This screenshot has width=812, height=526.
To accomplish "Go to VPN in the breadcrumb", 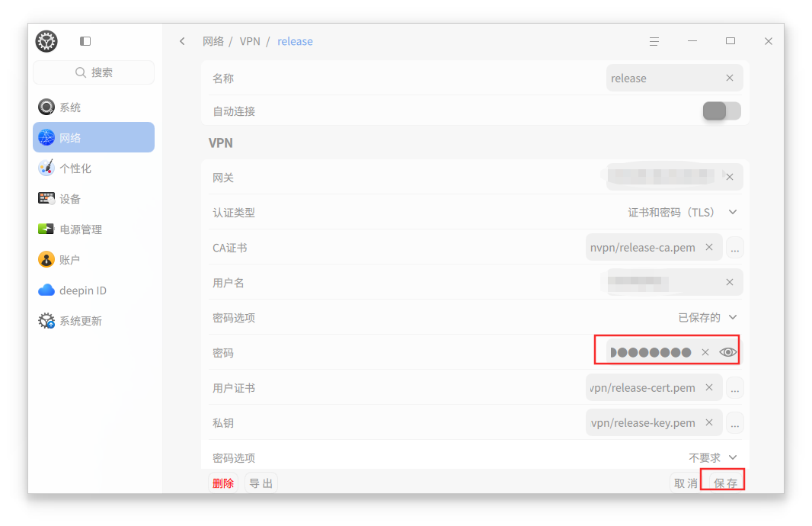I will click(x=250, y=41).
